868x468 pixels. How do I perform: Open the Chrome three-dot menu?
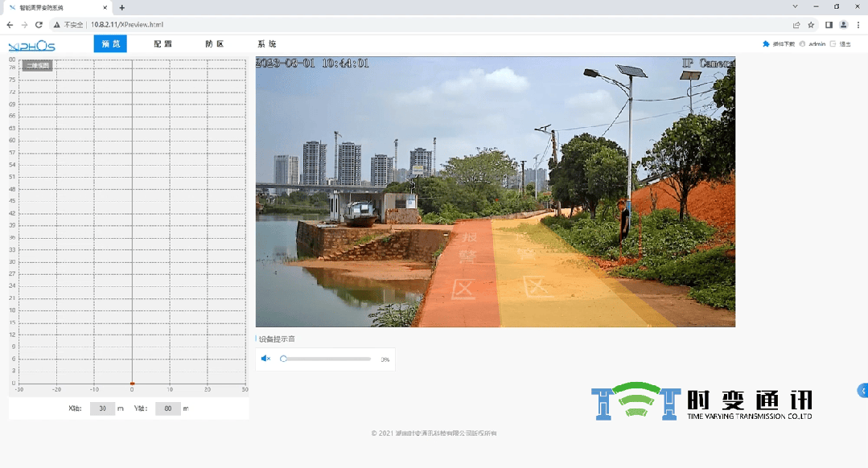point(858,25)
